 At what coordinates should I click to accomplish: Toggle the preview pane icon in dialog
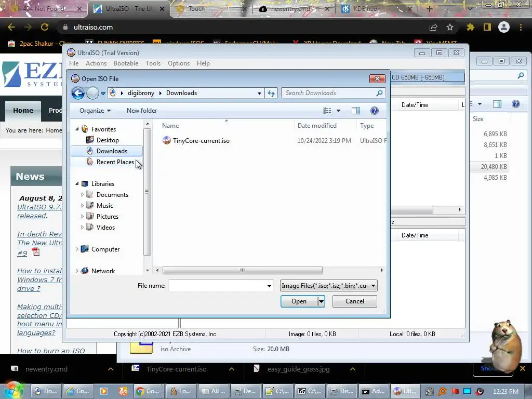(356, 111)
